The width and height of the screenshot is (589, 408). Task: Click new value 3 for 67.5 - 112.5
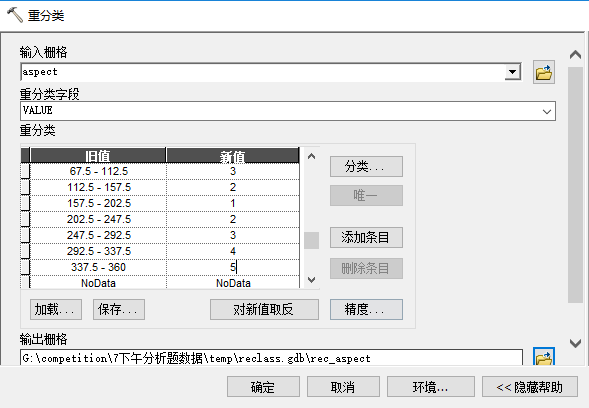pyautogui.click(x=233, y=171)
